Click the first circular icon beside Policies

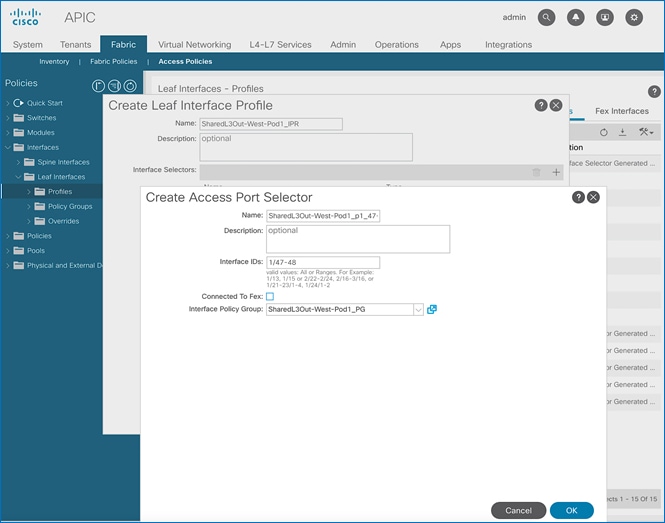click(98, 86)
